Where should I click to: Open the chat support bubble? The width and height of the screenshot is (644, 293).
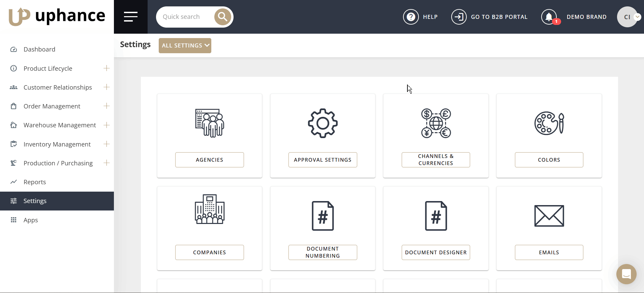tap(626, 274)
